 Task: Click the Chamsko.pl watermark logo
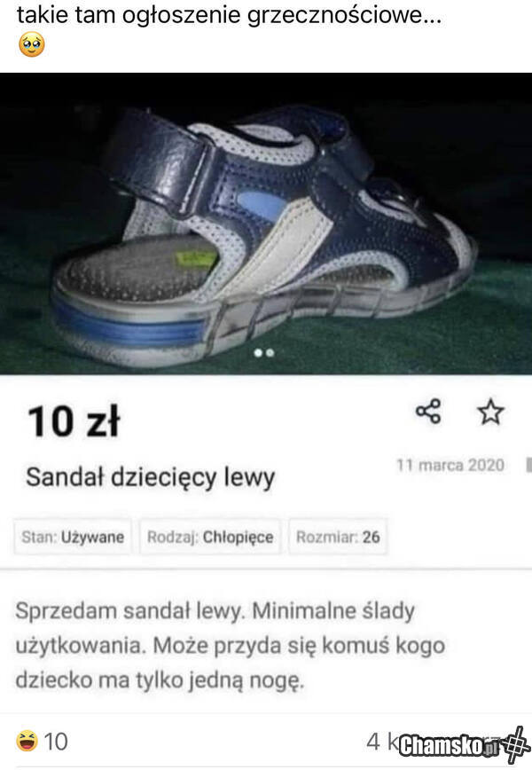[449, 746]
